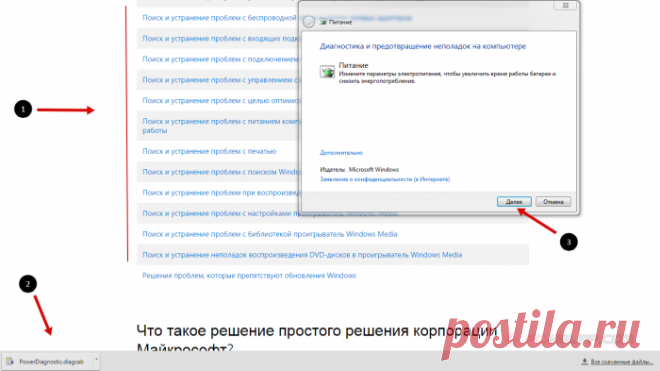Open link 'Решения проблем, которые препятствуют обновления Windows'
Image resolution: width=660 pixels, height=371 pixels.
point(249,275)
